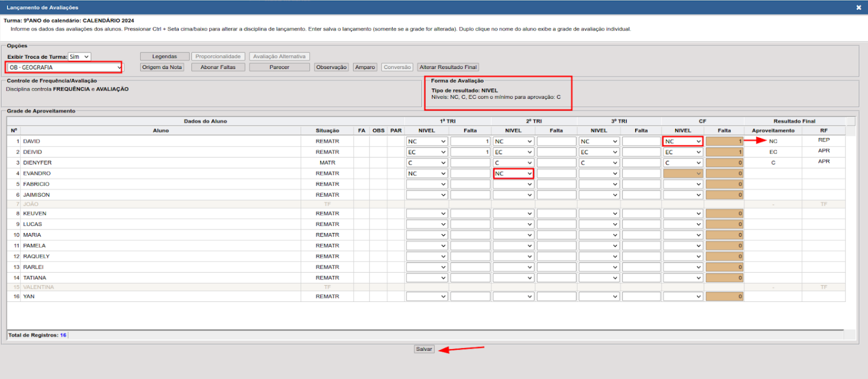Click the Legendas button
868x379 pixels.
pyautogui.click(x=165, y=57)
